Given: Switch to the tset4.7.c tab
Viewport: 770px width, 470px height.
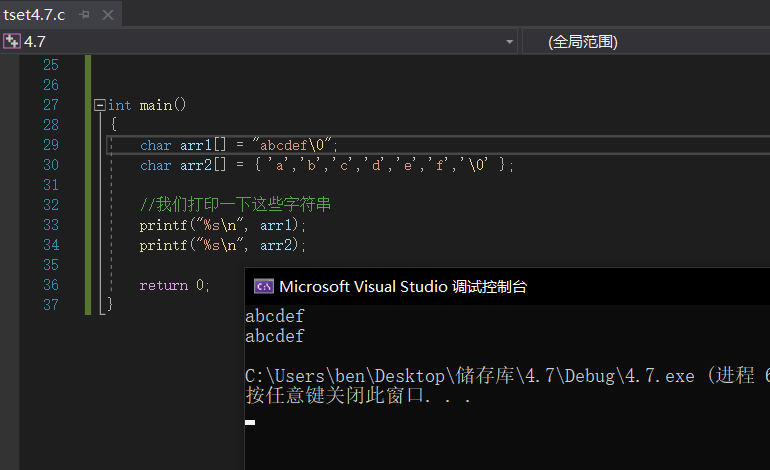Looking at the screenshot, I should click(36, 15).
